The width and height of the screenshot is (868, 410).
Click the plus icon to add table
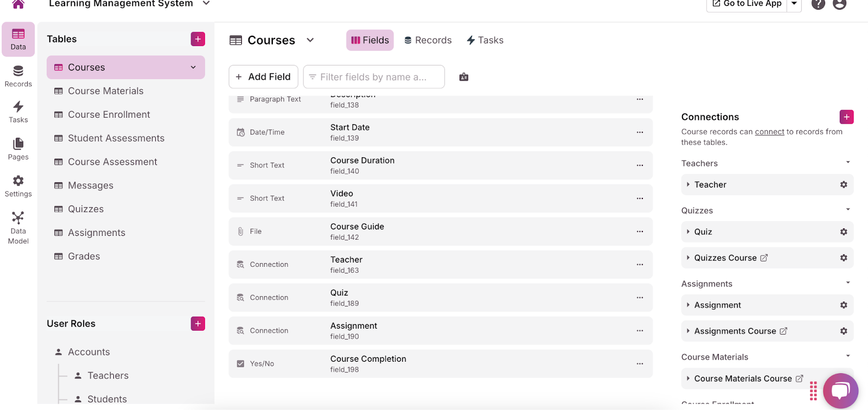point(197,39)
